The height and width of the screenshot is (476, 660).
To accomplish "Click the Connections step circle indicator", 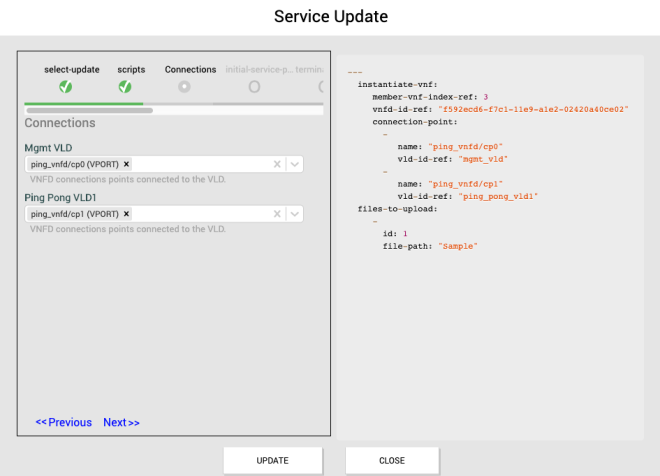I will [184, 87].
